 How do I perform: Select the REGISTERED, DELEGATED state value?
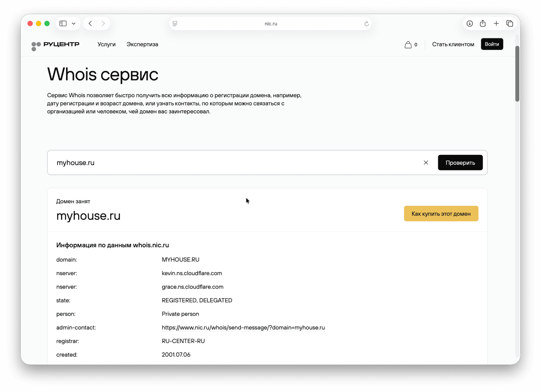(x=197, y=300)
